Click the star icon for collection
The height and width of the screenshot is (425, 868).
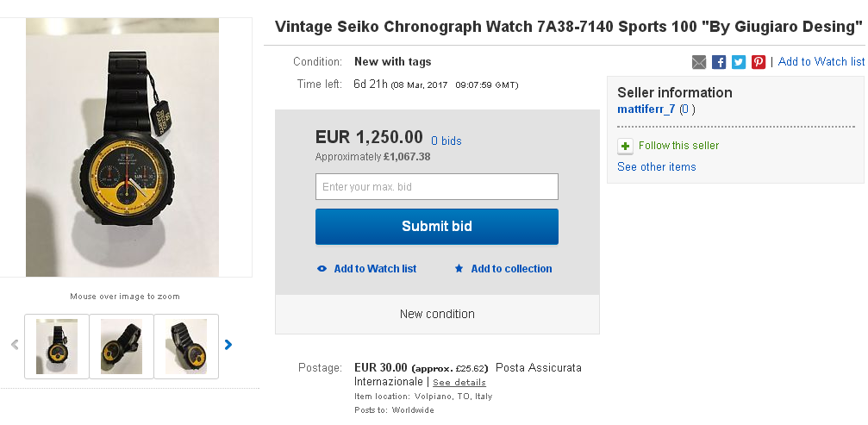459,269
